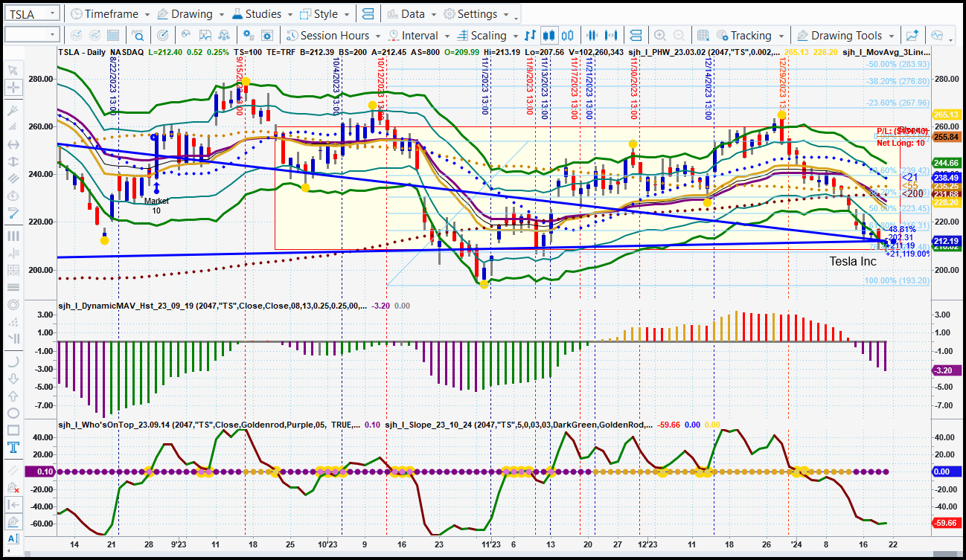Click the blue 212.19 last price label
The height and width of the screenshot is (560, 966).
click(x=947, y=241)
